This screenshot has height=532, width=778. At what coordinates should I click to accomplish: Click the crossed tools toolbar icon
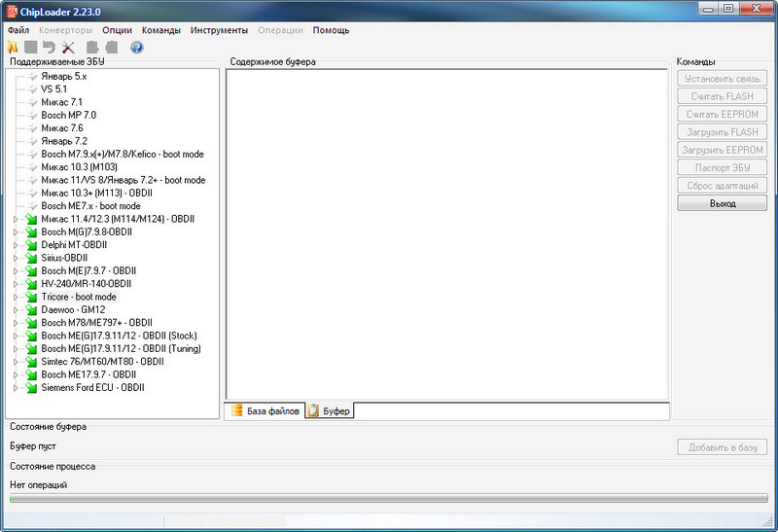pos(68,47)
